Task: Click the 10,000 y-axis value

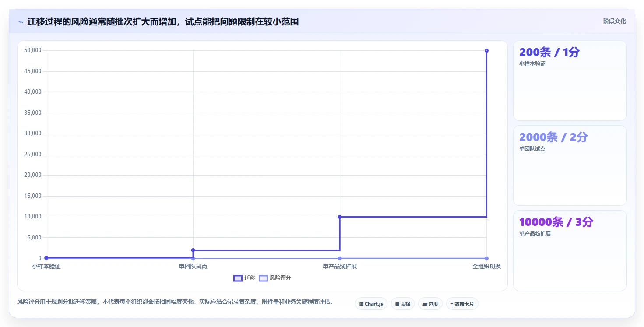Action: 33,217
